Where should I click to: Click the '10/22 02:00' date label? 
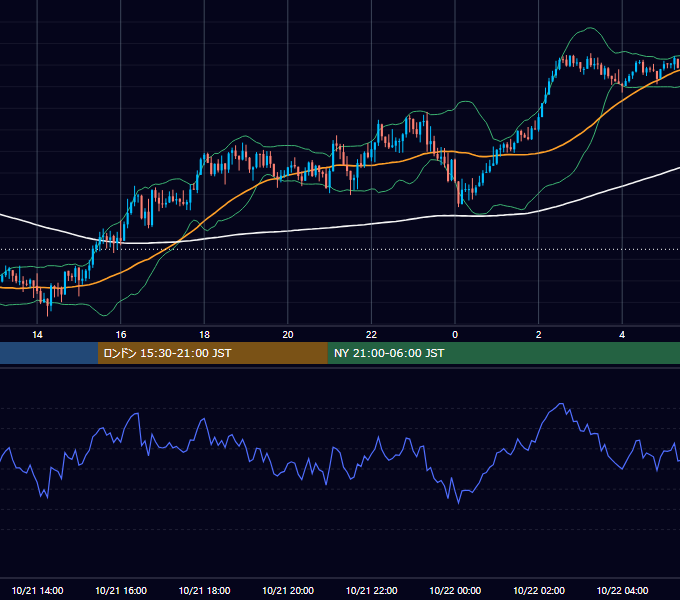click(539, 590)
